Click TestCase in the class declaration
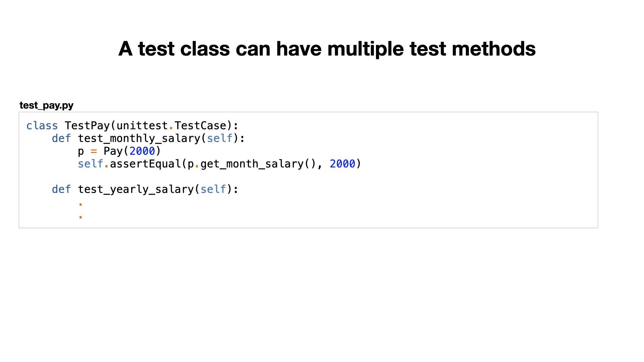The image size is (644, 362). pyautogui.click(x=200, y=126)
